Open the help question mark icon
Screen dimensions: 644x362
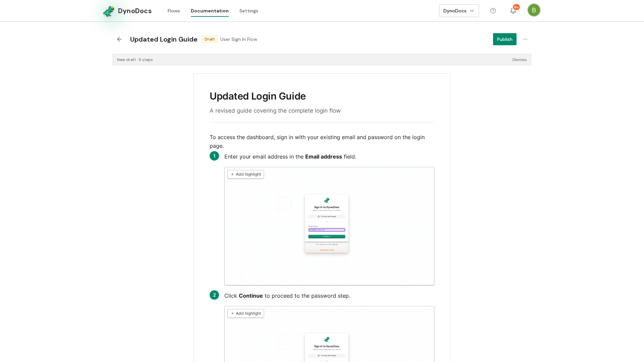(x=493, y=11)
